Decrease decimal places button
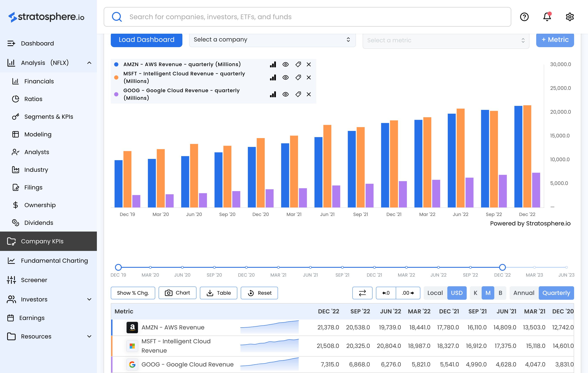Viewport: 588px width, 373px height. [x=386, y=293]
